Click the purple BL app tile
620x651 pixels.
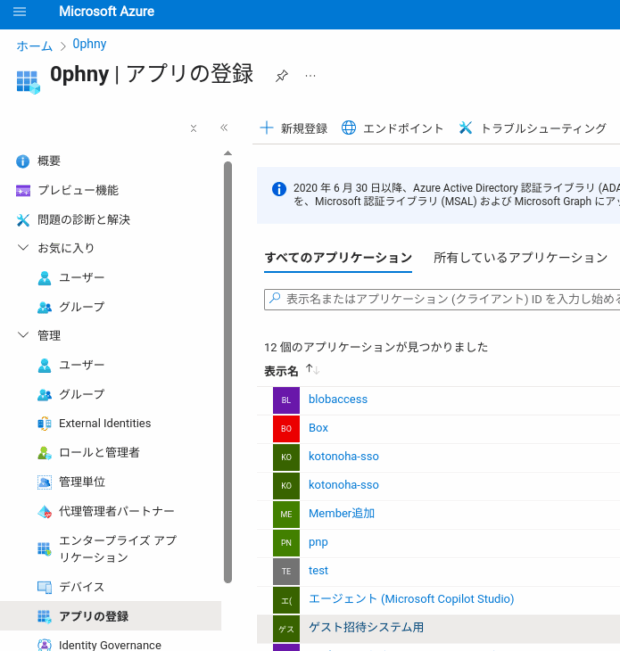tap(286, 400)
